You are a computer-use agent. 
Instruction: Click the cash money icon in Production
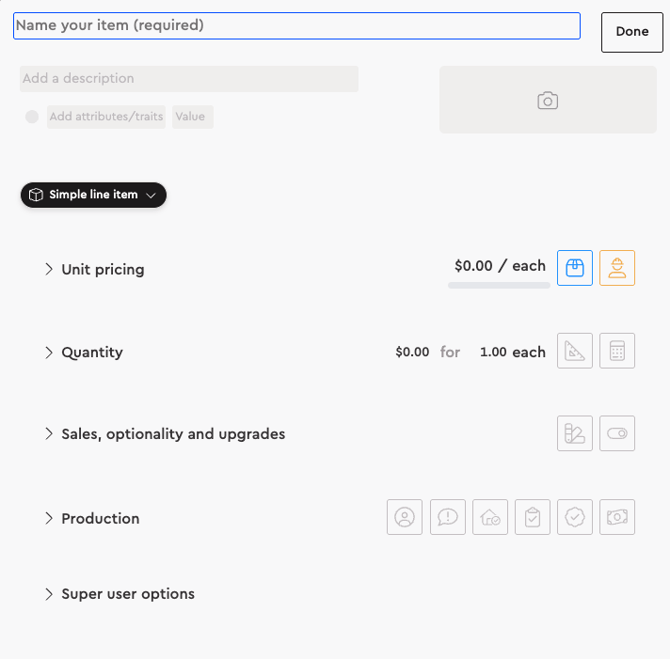click(617, 517)
